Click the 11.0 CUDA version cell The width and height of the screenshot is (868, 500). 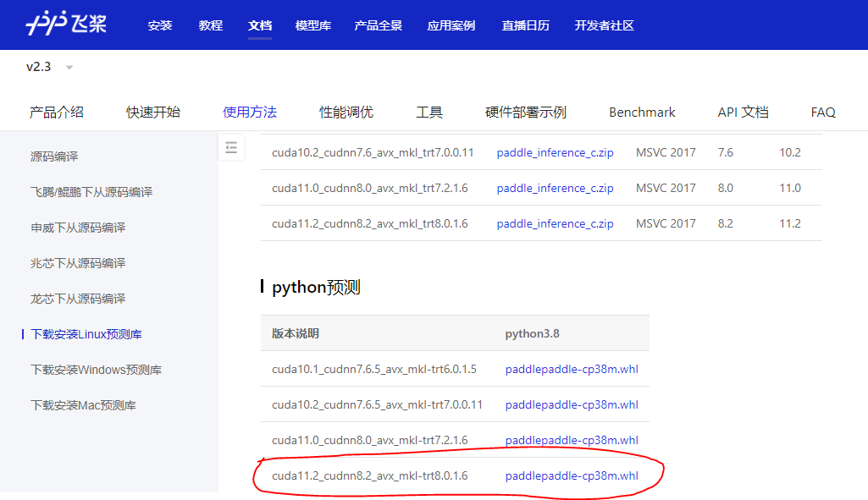(x=790, y=188)
